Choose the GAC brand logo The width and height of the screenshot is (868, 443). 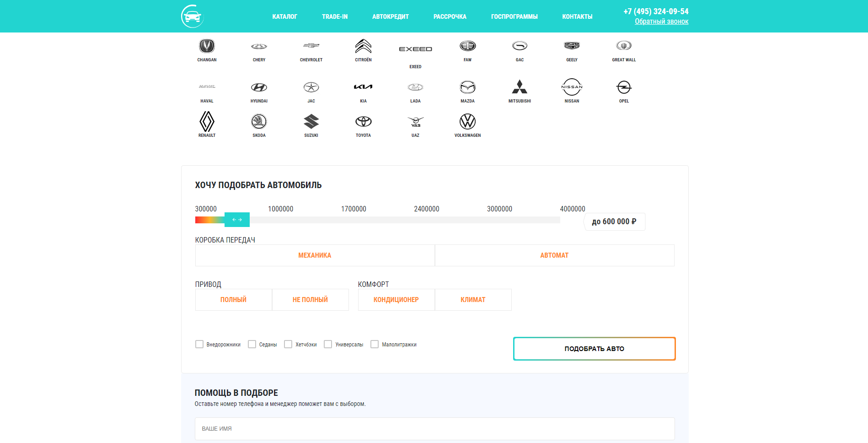(x=520, y=46)
